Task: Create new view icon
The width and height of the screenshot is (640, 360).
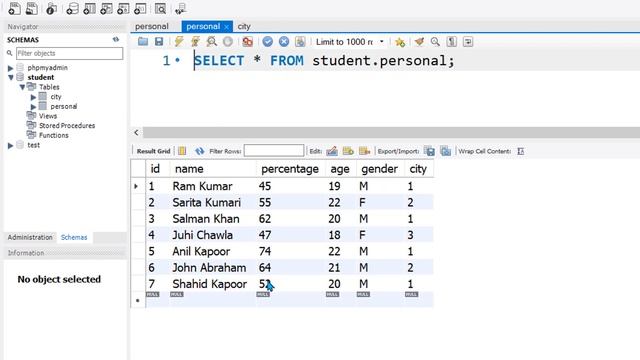Action: [106, 8]
